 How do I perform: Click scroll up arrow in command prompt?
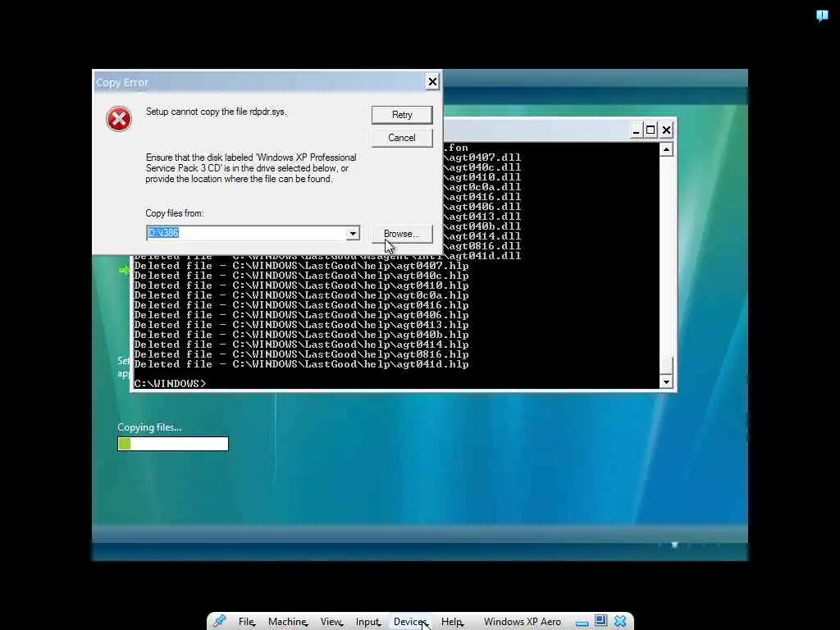(666, 149)
